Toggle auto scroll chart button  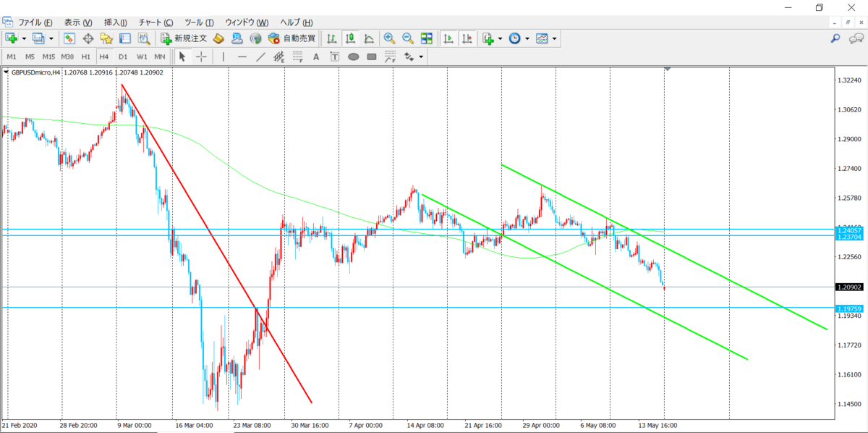click(x=448, y=38)
